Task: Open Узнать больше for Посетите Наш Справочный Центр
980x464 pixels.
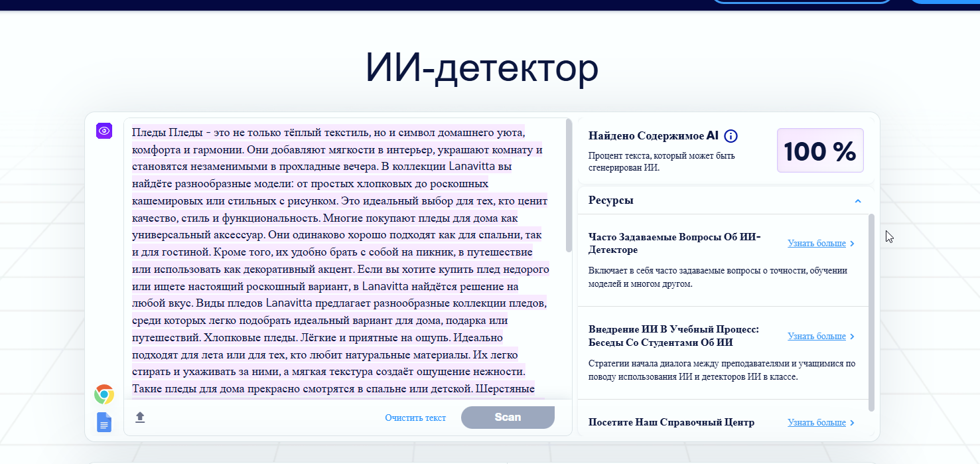Action: 817,423
